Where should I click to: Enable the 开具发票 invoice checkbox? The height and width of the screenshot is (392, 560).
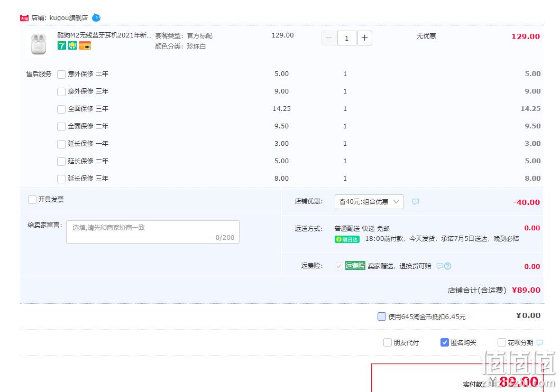(32, 199)
